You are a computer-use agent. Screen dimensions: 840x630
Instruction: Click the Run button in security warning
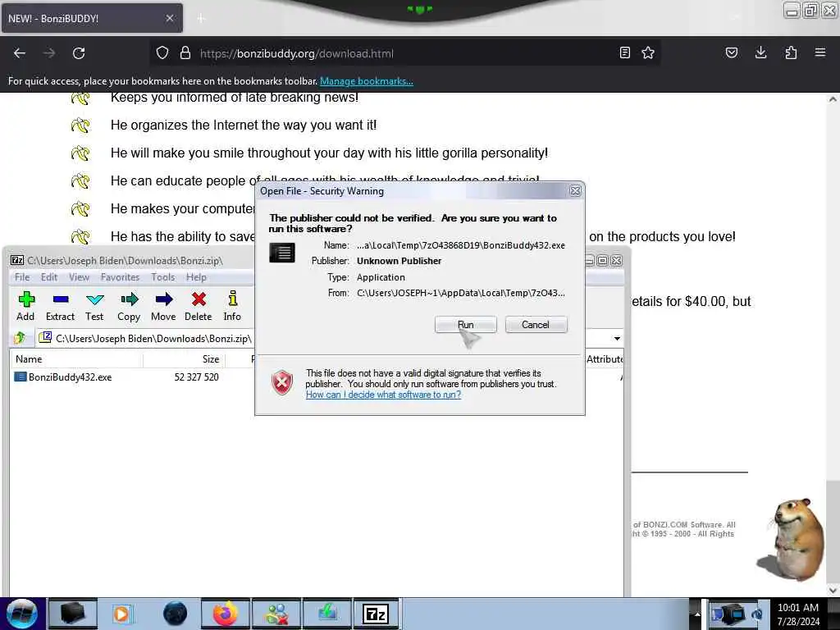point(466,325)
